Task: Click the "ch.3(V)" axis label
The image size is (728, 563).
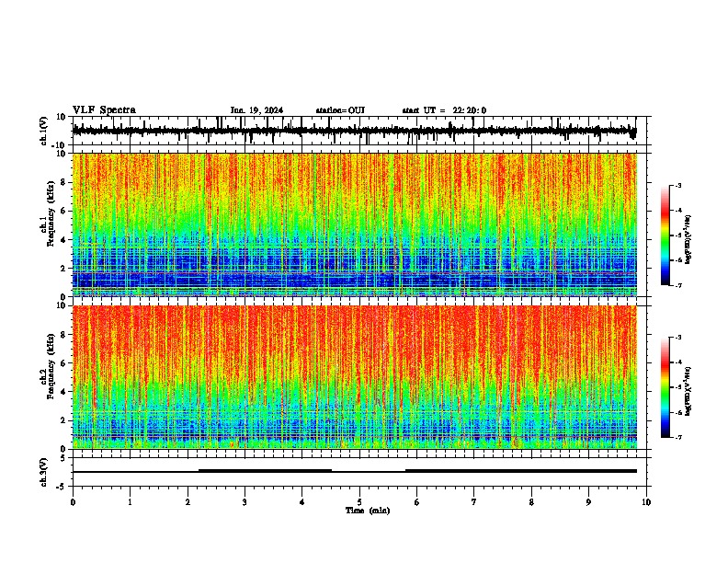Action: 44,472
